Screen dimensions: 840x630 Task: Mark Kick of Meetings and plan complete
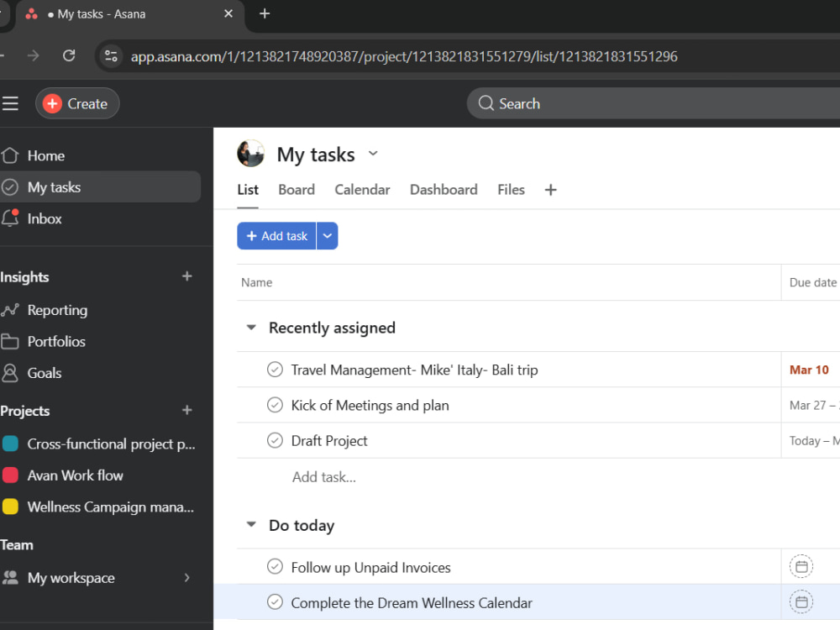(275, 405)
